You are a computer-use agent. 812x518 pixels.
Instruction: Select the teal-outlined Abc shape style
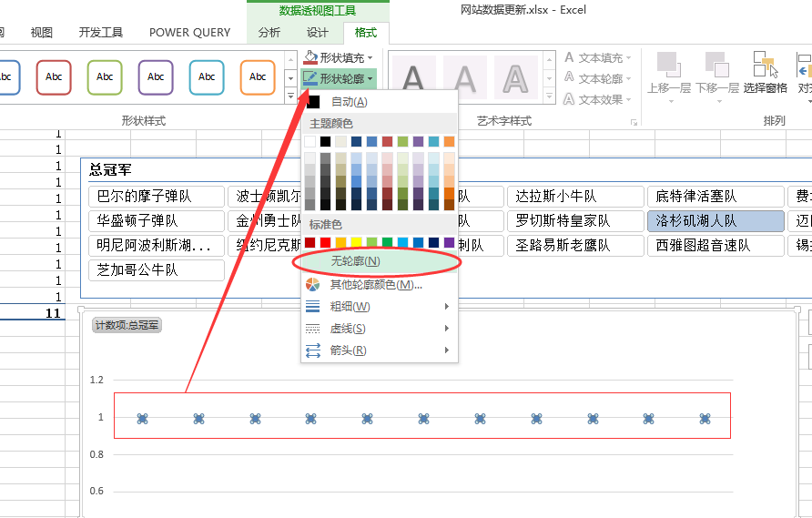click(x=207, y=77)
